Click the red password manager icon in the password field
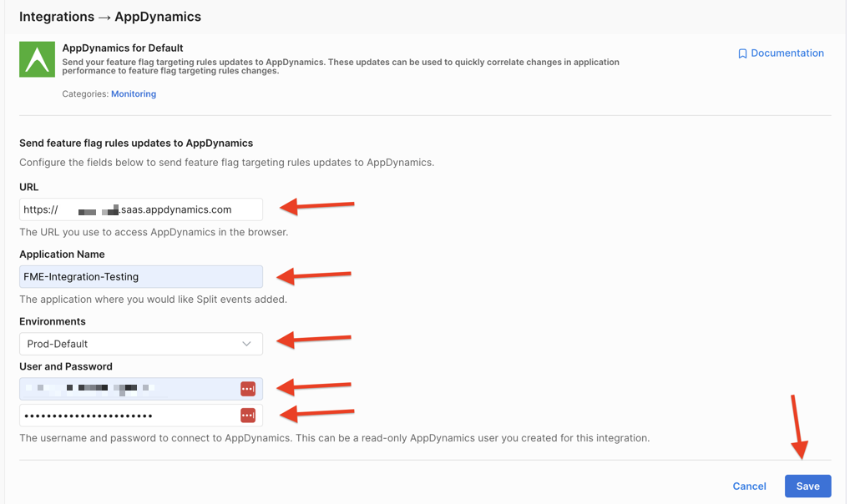 point(248,416)
